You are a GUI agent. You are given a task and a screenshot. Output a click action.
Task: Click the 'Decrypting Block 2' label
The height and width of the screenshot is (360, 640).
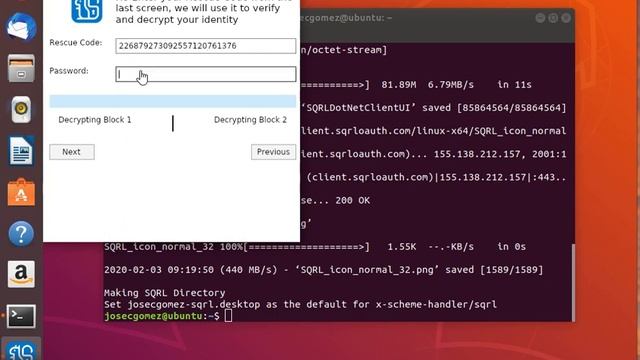coord(250,120)
